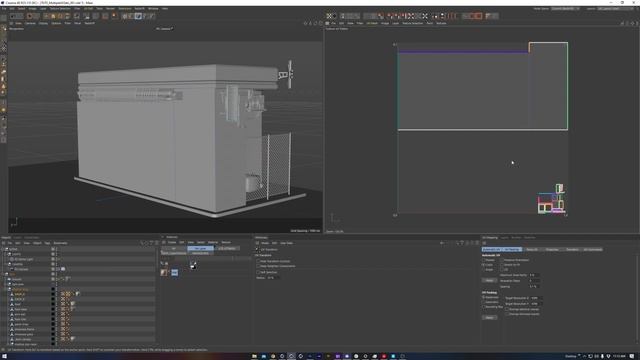Viewport: 640px width, 360px height.
Task: Select the blue material thumbnail in the material manager
Action: [175, 272]
